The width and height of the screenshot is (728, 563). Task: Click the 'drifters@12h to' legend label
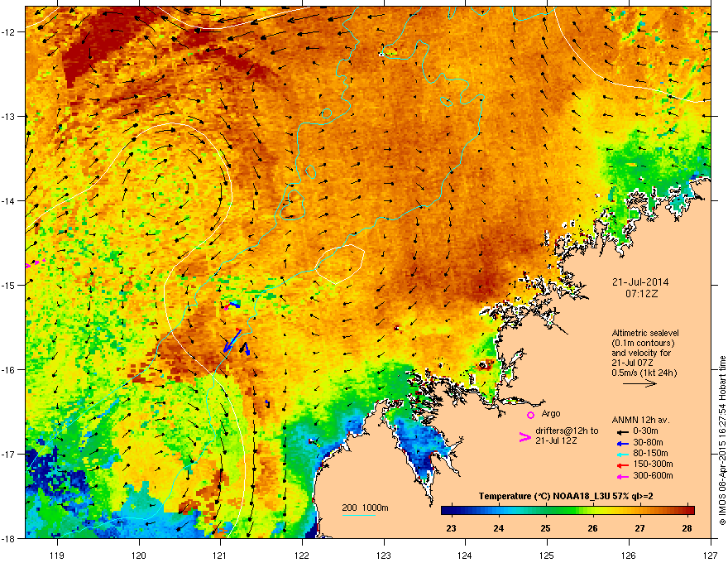(567, 431)
